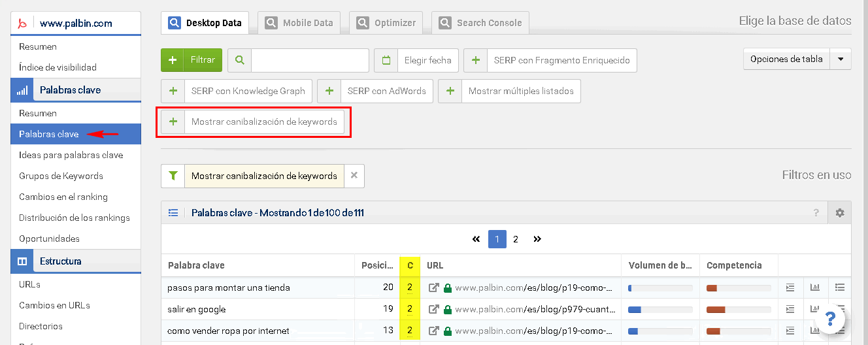
Task: Sort by Competencia column header
Action: click(739, 265)
